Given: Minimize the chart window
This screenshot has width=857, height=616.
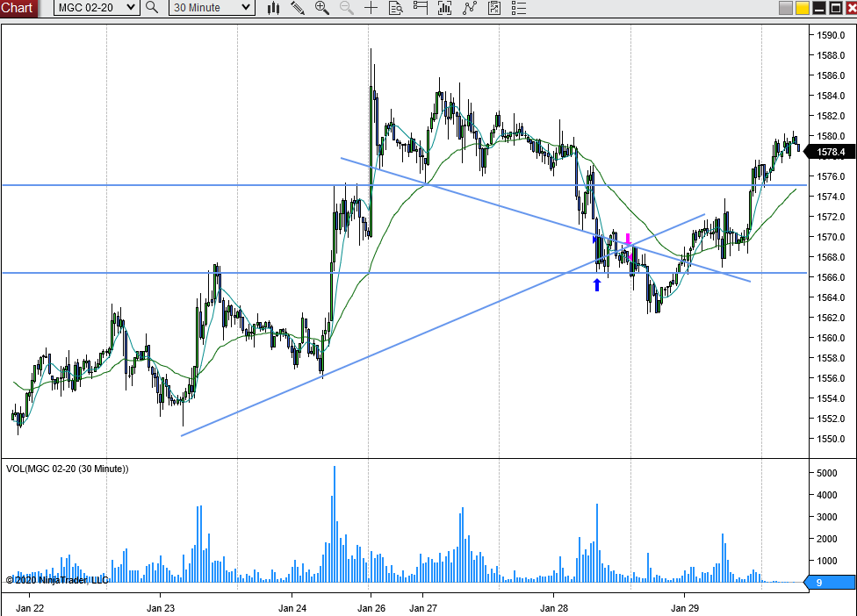Looking at the screenshot, I should pos(818,8).
